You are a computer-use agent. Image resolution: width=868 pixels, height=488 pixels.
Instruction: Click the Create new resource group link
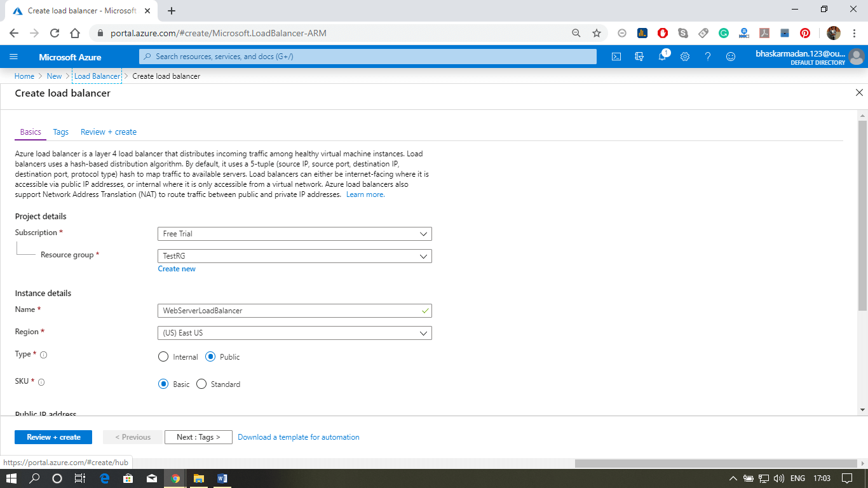(x=177, y=269)
